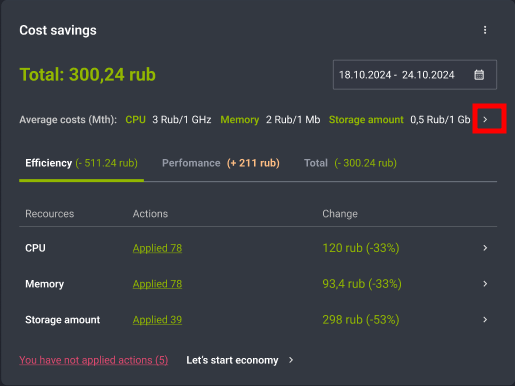Select the Storage amount resource row
The width and height of the screenshot is (515, 386).
pos(258,320)
